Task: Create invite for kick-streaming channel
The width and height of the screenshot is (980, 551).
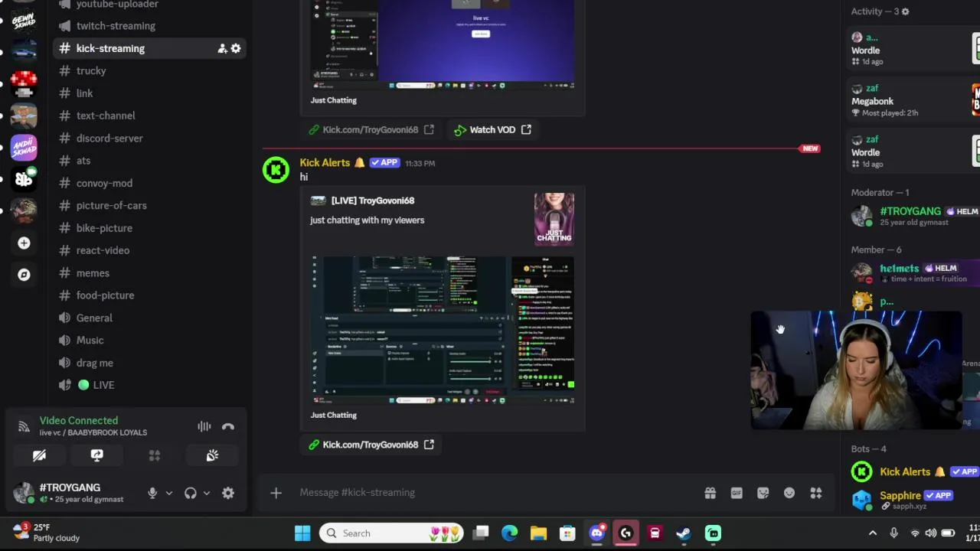Action: click(x=222, y=48)
